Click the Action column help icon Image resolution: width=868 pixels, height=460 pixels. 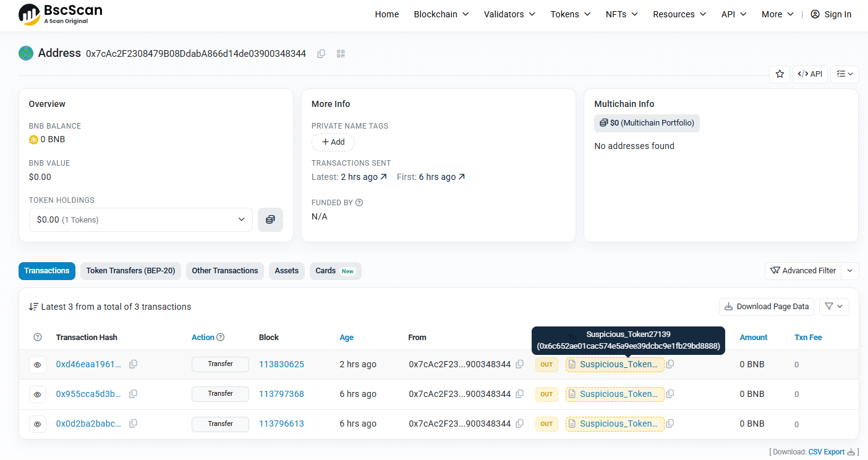point(221,338)
